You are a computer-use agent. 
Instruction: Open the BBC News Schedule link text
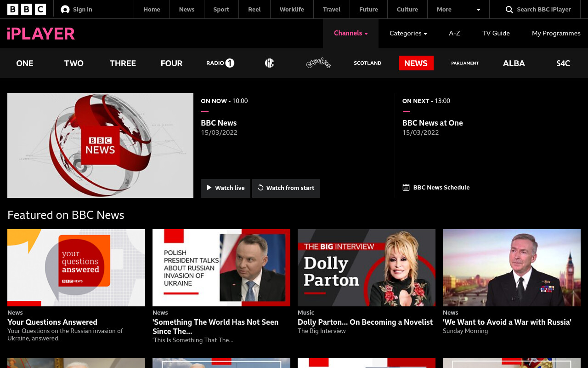441,187
